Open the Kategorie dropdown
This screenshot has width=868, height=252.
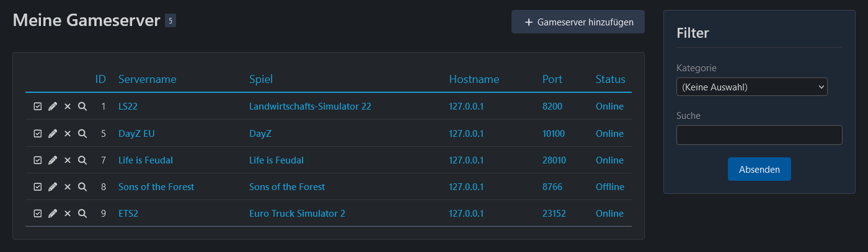pos(751,87)
